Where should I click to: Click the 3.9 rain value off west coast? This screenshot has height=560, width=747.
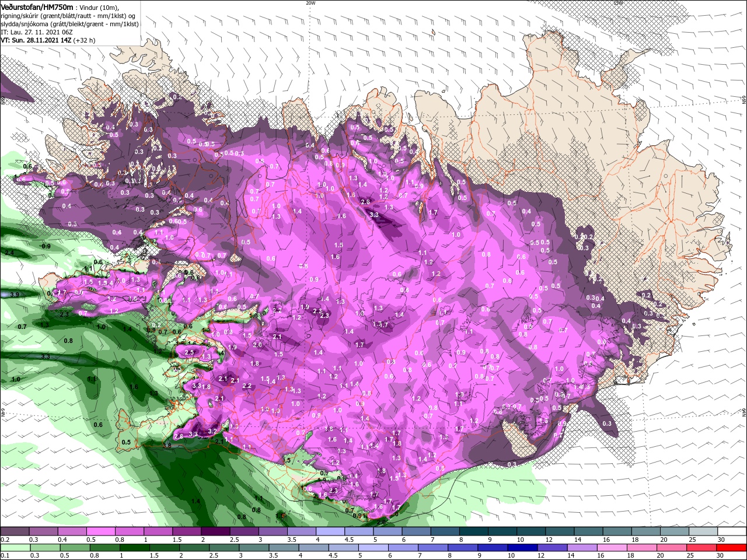pyautogui.click(x=15, y=294)
